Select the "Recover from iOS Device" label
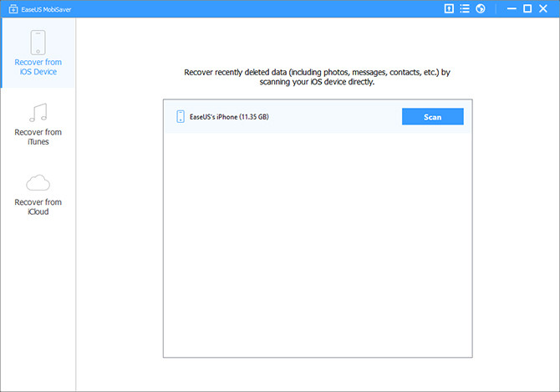560x392 pixels. click(x=38, y=67)
